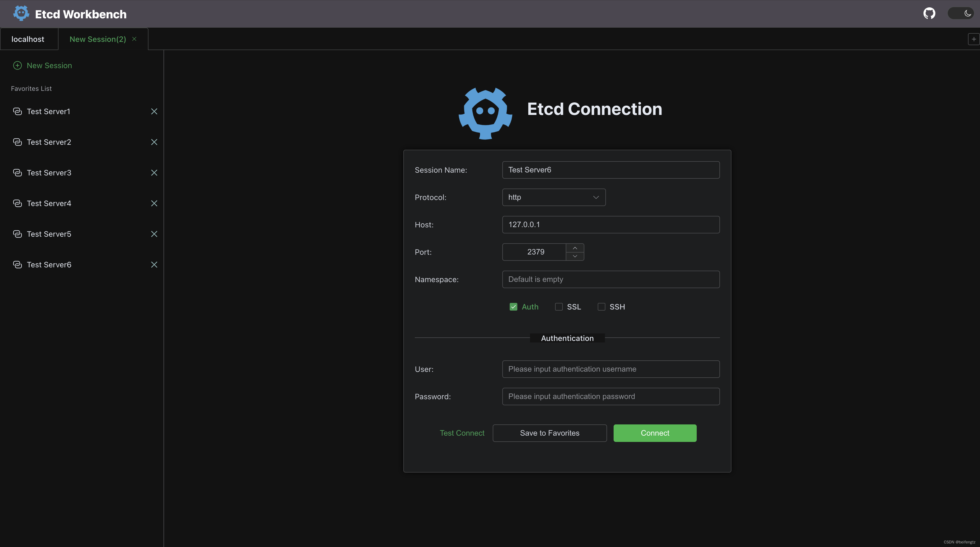Open the GitHub repository icon
The width and height of the screenshot is (980, 547).
(929, 13)
